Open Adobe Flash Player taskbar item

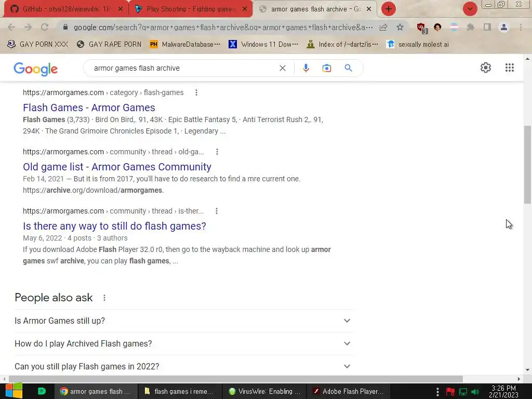pos(349,391)
